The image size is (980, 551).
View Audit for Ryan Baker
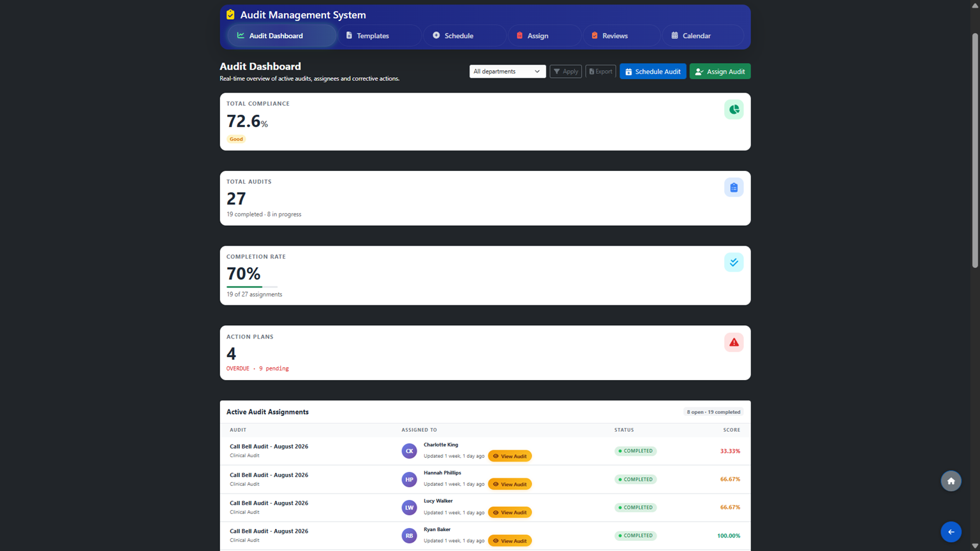click(510, 541)
